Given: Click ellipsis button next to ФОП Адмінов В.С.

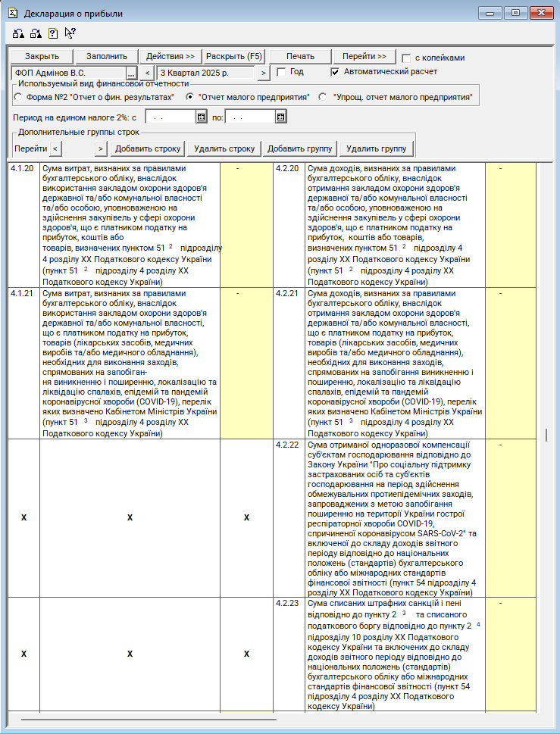Looking at the screenshot, I should coord(131,73).
